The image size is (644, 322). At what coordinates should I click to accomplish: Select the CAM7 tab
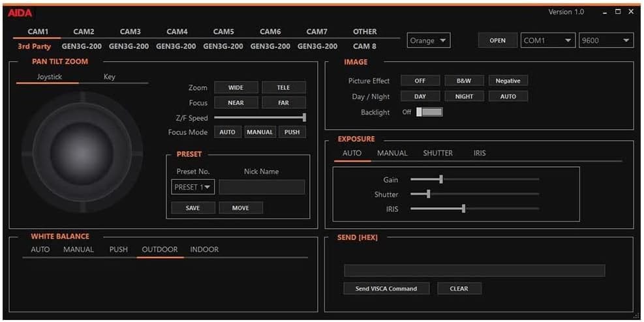point(316,31)
